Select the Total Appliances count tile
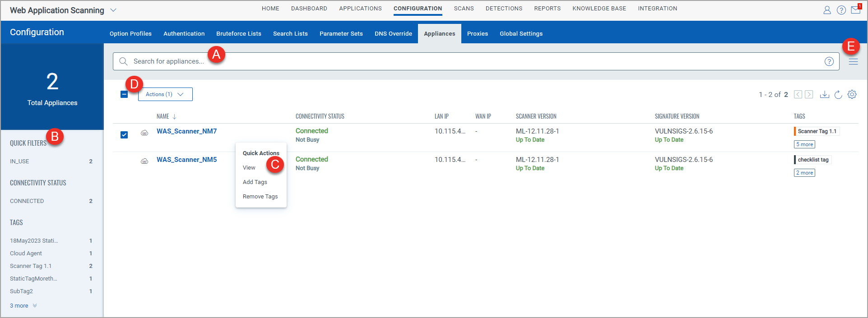The image size is (868, 318). tap(52, 87)
